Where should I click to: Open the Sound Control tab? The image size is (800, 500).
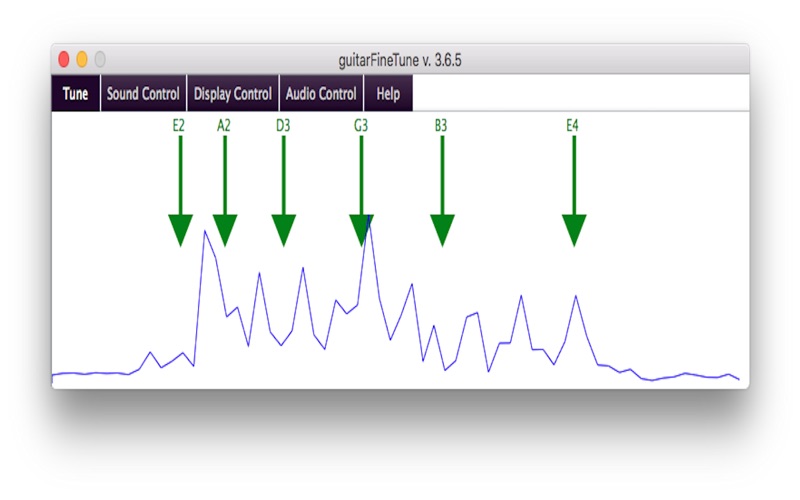click(x=143, y=93)
